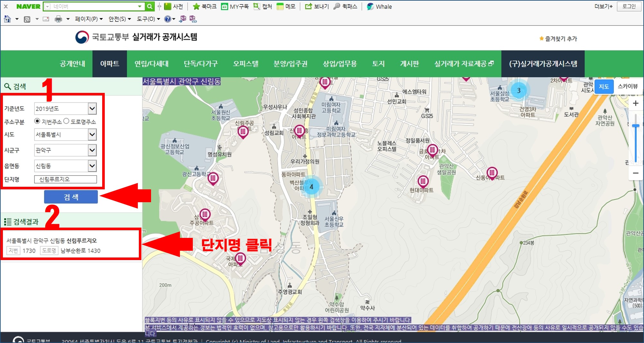Print the page with the printer icon
Viewport: 644px width, 343px height.
(x=58, y=19)
